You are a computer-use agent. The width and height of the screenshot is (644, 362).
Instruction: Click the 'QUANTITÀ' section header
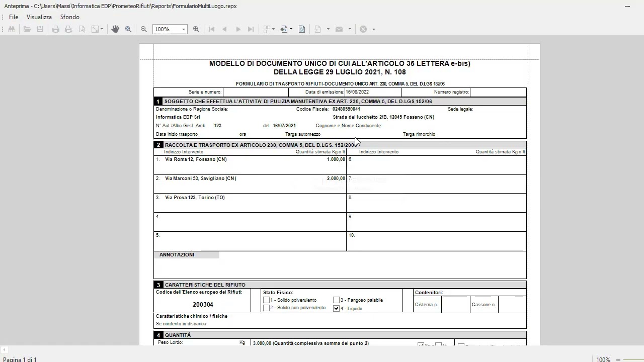tap(178, 335)
